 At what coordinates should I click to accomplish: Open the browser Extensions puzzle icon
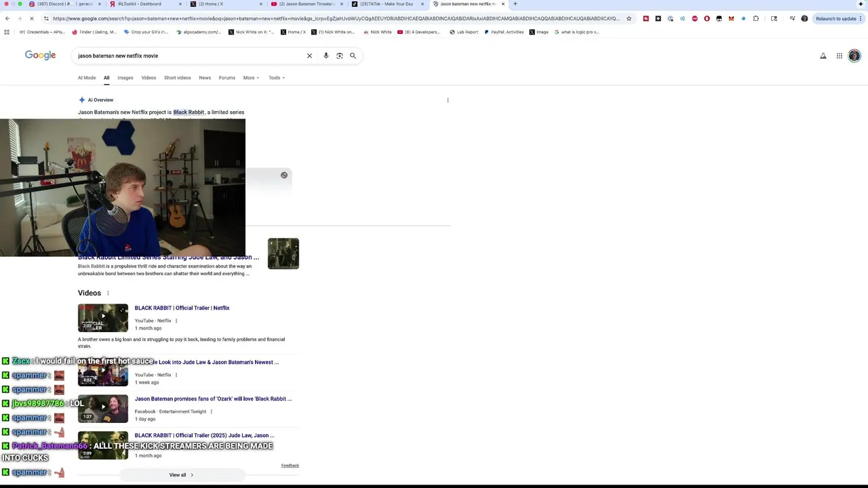756,18
